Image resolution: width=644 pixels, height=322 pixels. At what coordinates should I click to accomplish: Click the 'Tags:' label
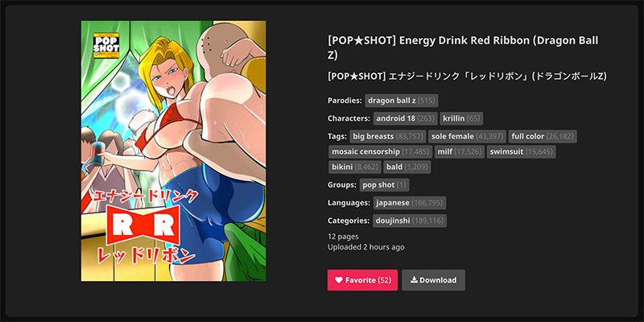pyautogui.click(x=336, y=136)
